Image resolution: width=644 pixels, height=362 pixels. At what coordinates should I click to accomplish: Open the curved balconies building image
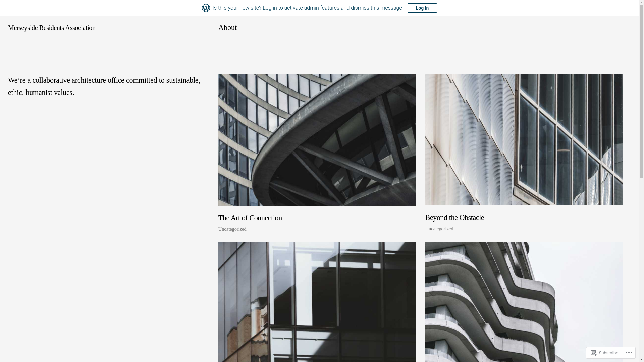coord(524,302)
